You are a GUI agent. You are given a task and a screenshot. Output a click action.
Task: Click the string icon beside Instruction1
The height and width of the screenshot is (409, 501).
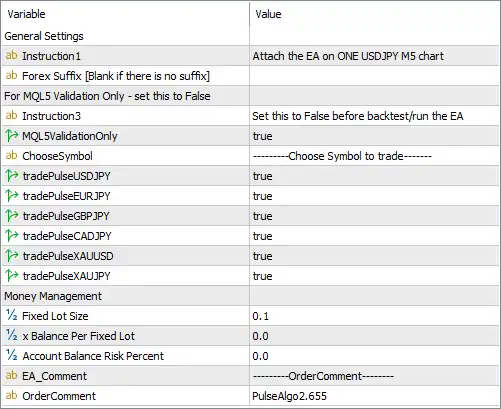(11, 55)
